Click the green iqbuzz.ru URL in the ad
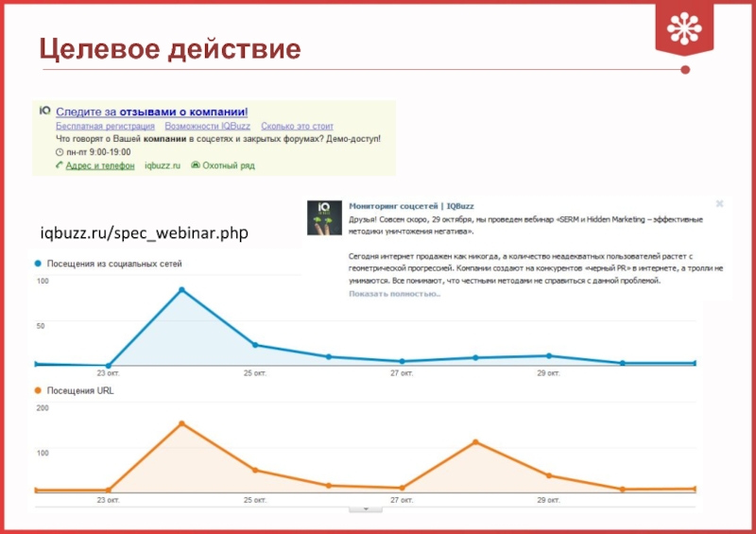 (x=163, y=165)
